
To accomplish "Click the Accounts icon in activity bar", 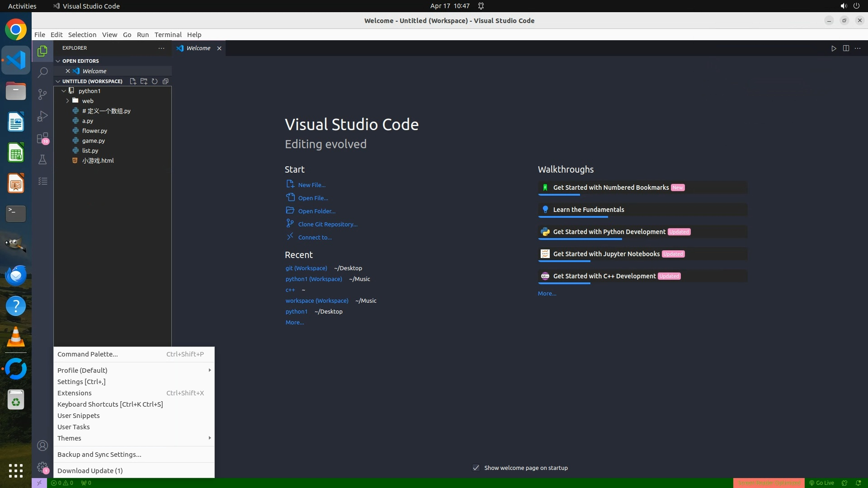I will pos(42,446).
